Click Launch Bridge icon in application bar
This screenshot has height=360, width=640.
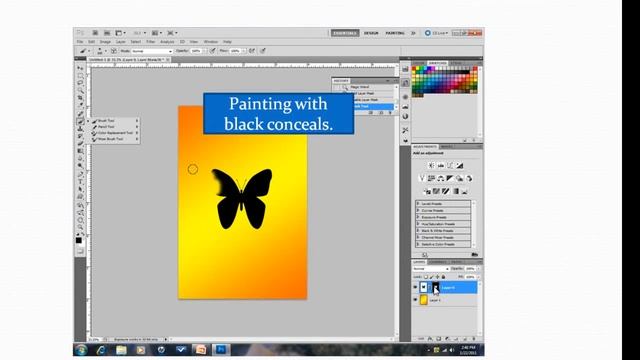pyautogui.click(x=95, y=33)
